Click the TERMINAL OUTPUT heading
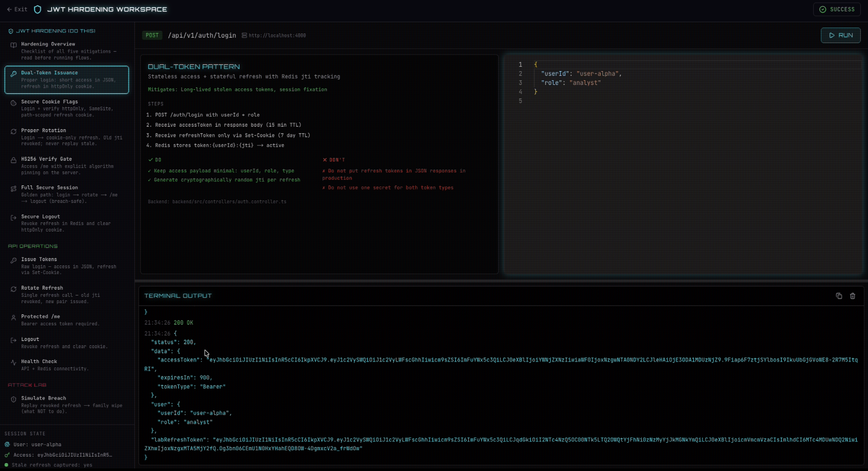Viewport: 868px width, 471px height. pos(178,296)
